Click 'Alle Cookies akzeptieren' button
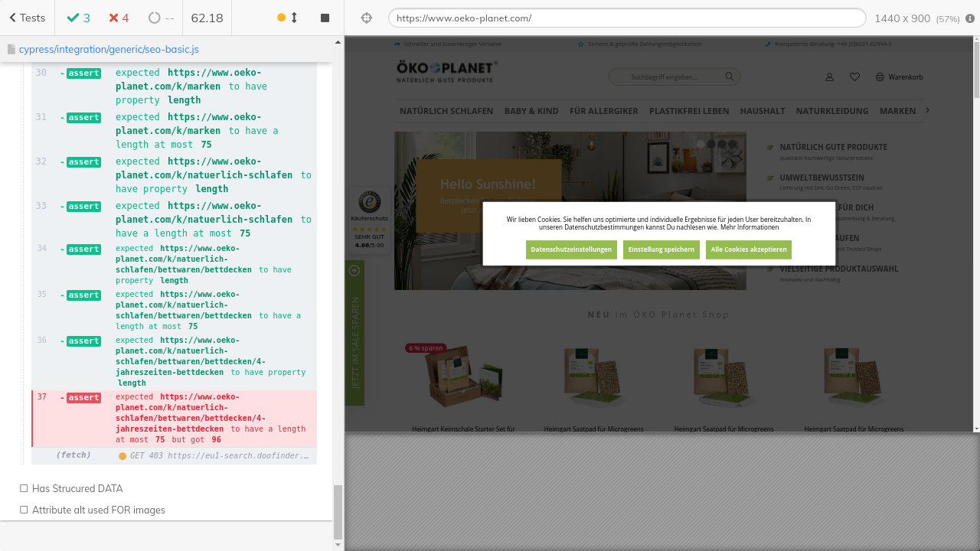The width and height of the screenshot is (980, 551). (x=748, y=249)
